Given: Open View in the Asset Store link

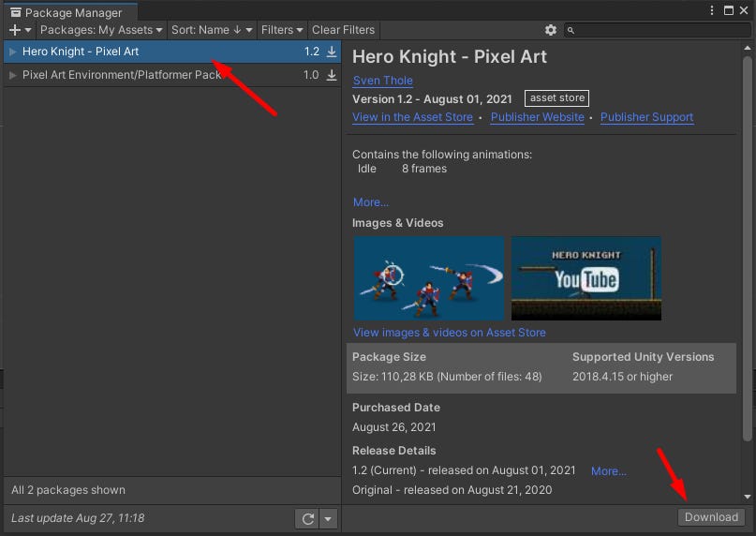Looking at the screenshot, I should [413, 117].
